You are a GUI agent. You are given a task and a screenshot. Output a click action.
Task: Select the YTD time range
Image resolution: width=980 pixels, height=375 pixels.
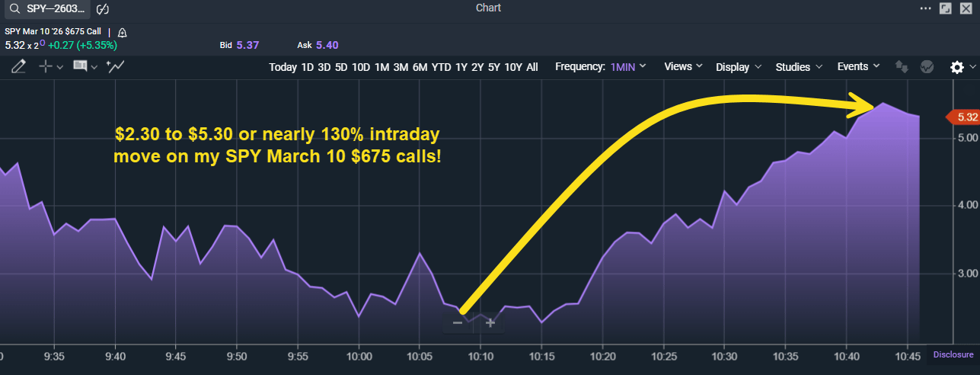pyautogui.click(x=442, y=67)
